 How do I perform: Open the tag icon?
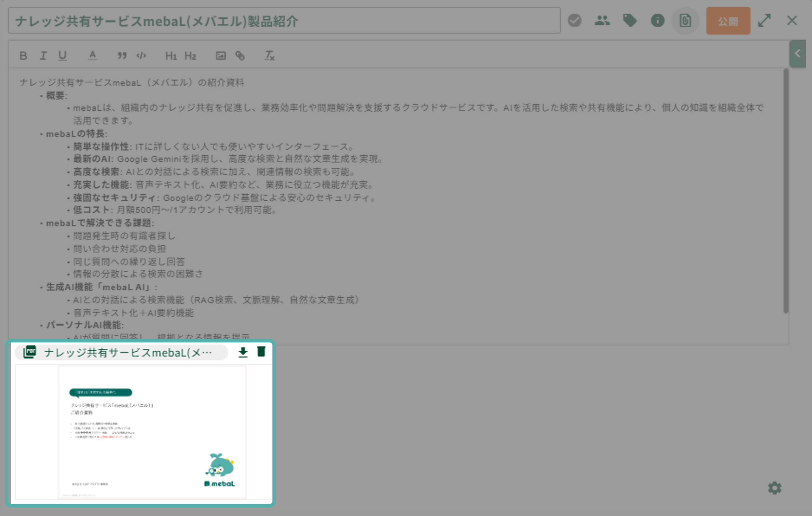click(630, 21)
